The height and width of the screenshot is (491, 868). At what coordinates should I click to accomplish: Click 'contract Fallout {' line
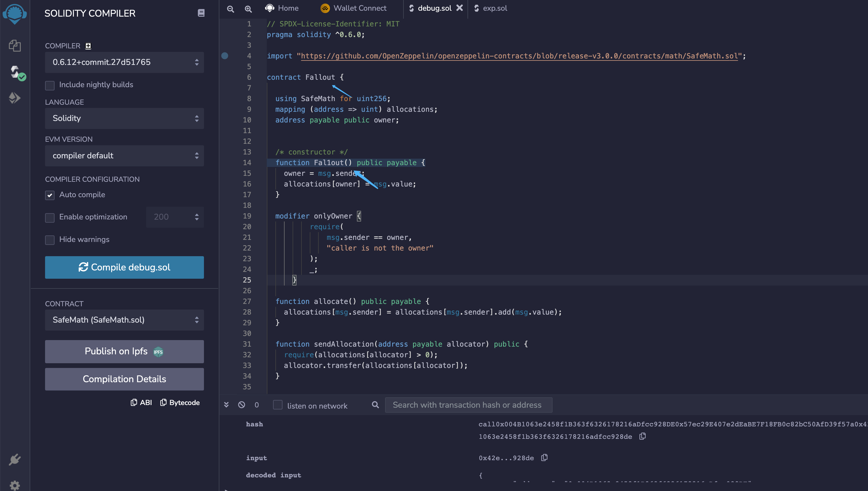pos(305,77)
